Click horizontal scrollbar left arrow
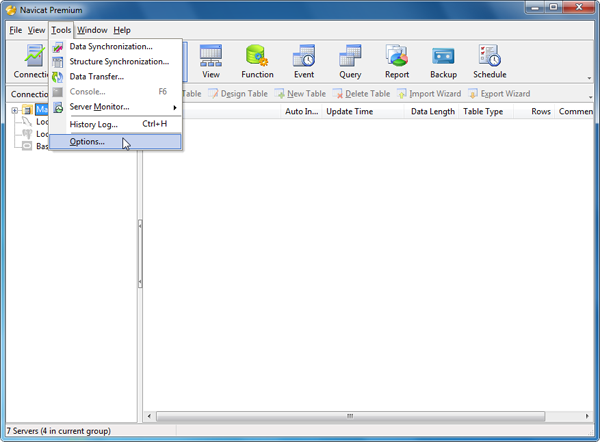The width and height of the screenshot is (600, 442). (149, 416)
